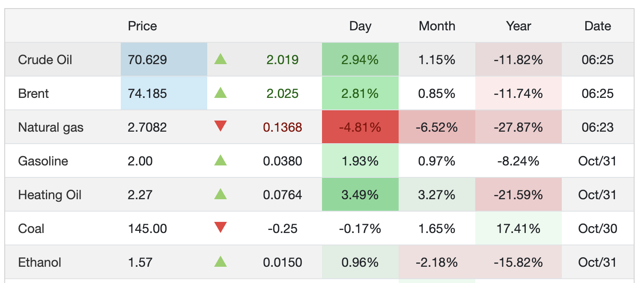Click the green up arrow for Gasoline
This screenshot has width=644, height=283.
[x=221, y=160]
